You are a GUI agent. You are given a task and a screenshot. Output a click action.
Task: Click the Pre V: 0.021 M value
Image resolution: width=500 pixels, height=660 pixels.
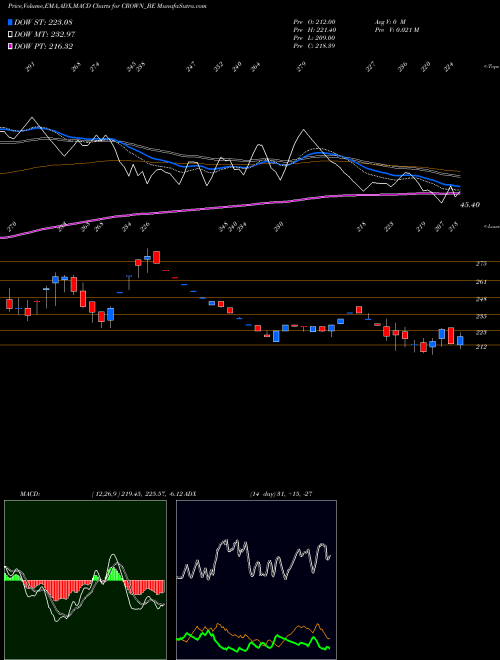pyautogui.click(x=396, y=30)
